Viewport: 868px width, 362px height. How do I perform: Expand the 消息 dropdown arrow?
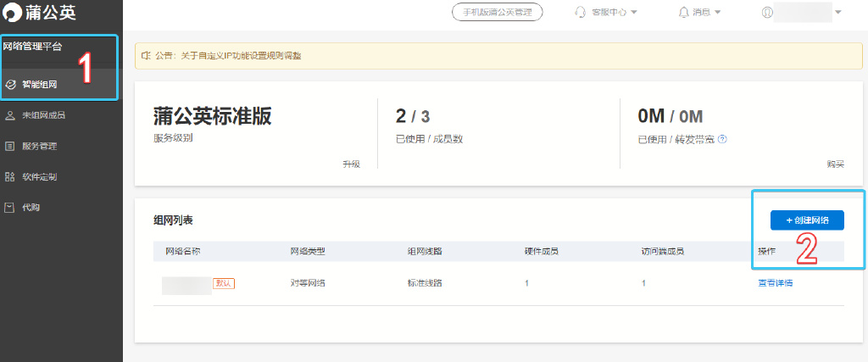717,12
